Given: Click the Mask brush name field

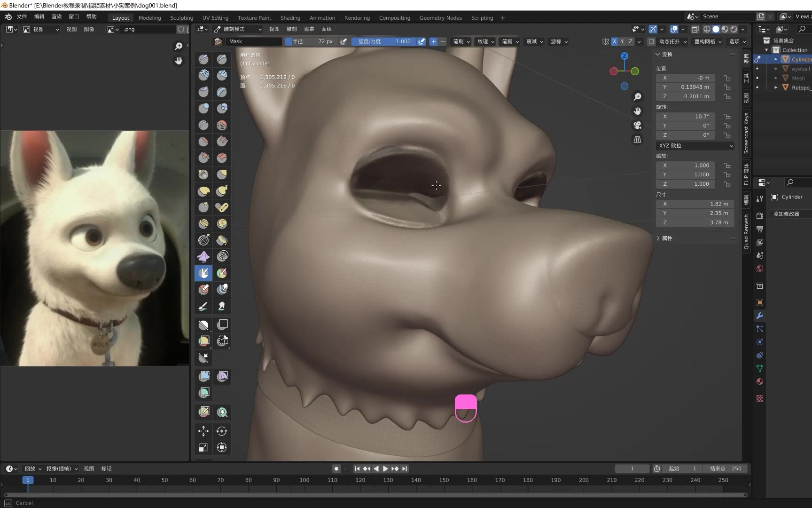Looking at the screenshot, I should (254, 41).
